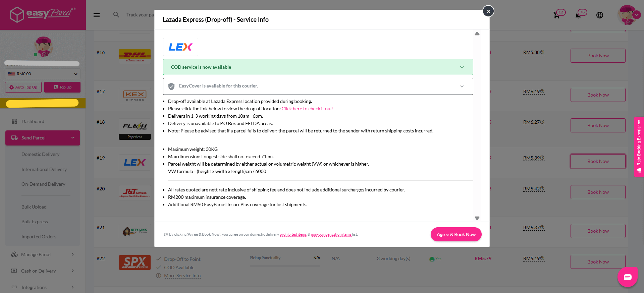
Task: Book Now for LEX row #19
Action: coord(598,161)
